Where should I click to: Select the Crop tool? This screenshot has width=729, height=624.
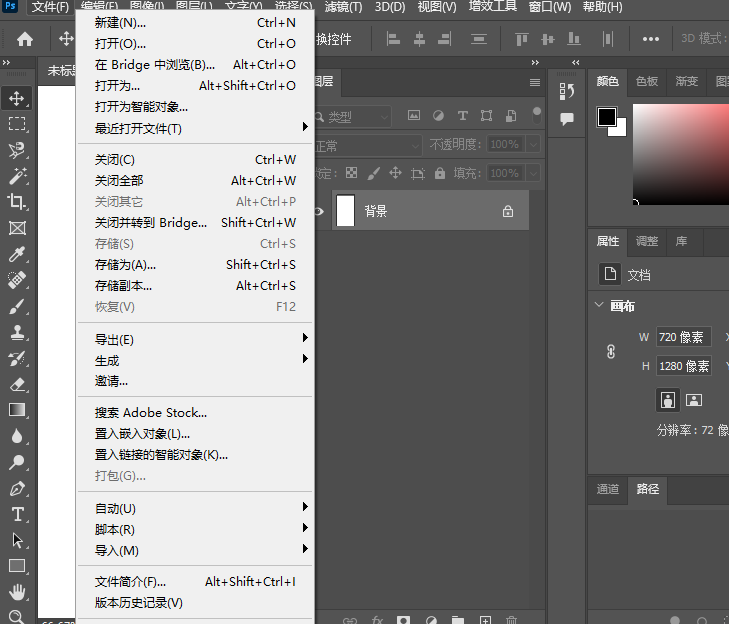point(17,202)
